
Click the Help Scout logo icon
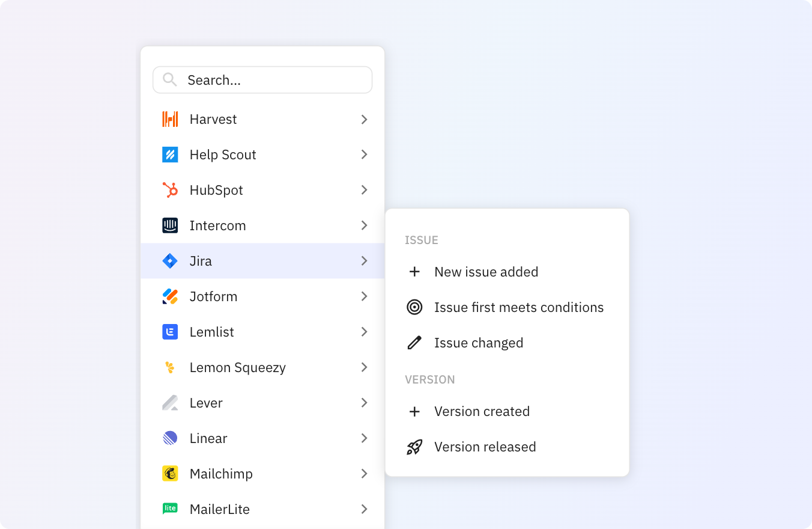tap(170, 154)
